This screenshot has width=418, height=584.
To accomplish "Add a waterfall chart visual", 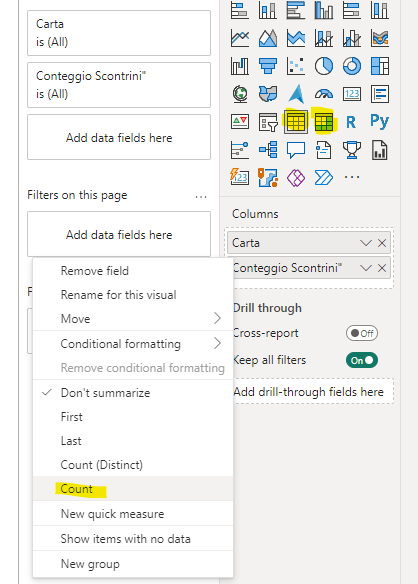I will (240, 66).
